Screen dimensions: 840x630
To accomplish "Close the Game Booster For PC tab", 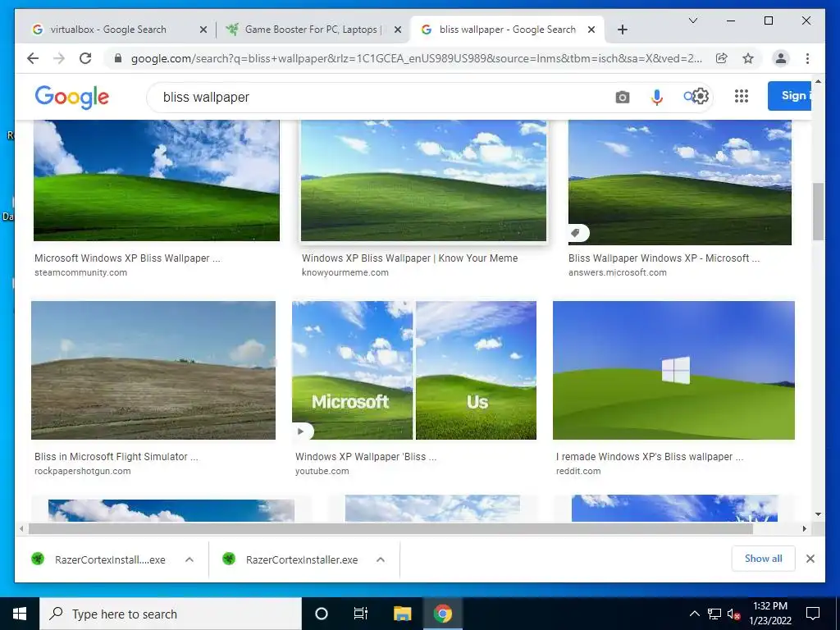I will (x=398, y=30).
